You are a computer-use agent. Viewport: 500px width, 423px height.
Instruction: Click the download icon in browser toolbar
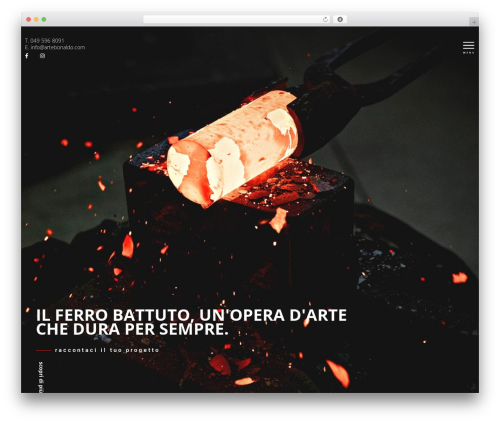pyautogui.click(x=340, y=20)
